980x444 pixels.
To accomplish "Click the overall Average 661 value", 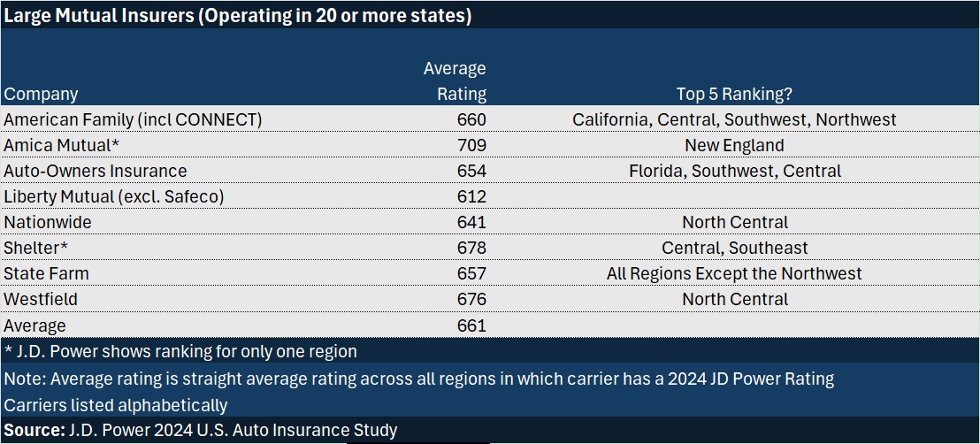I will (471, 325).
